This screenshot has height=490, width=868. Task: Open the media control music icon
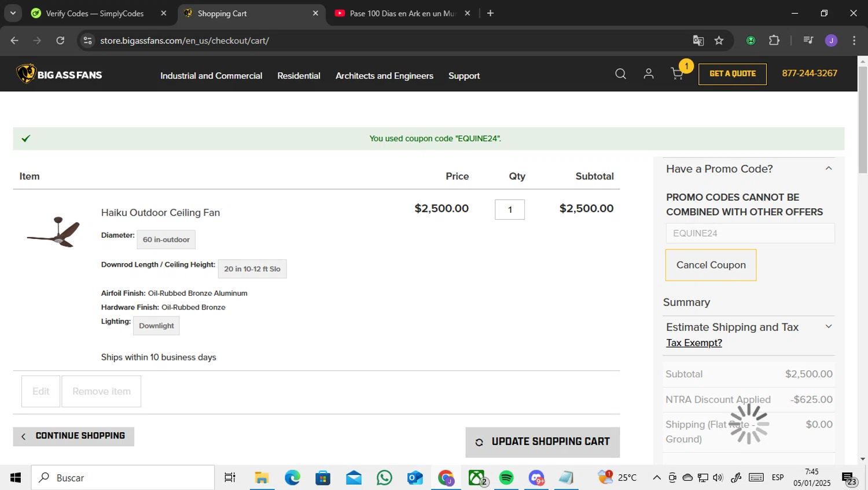click(808, 40)
